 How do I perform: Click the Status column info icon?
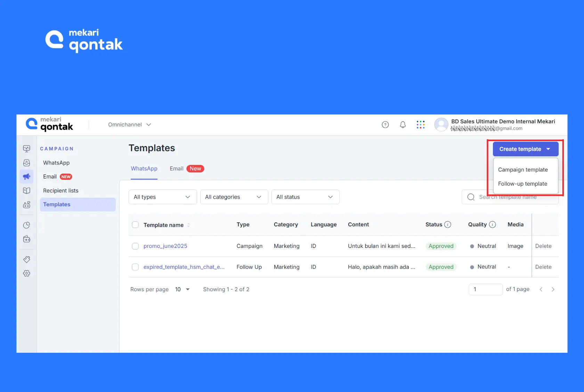tap(448, 225)
